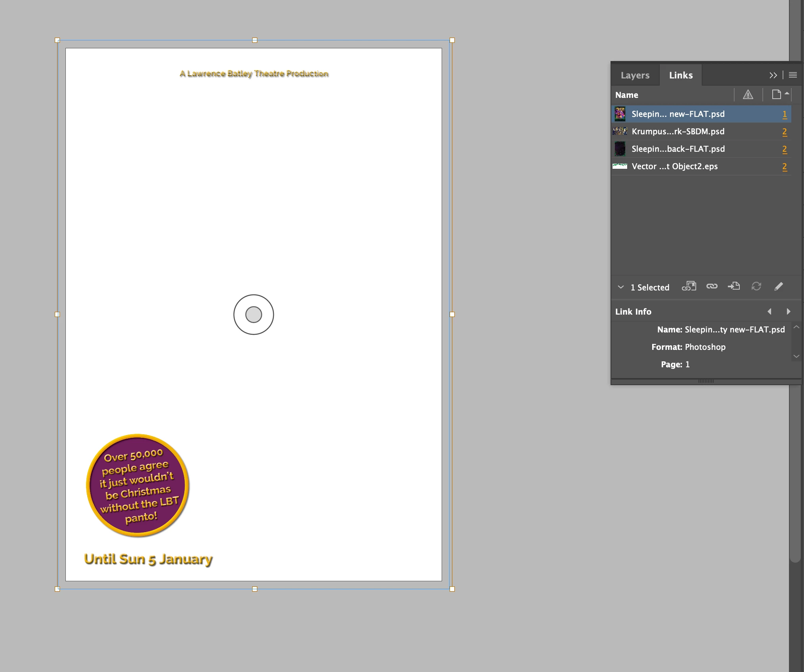Sort links by status warning column

click(748, 95)
